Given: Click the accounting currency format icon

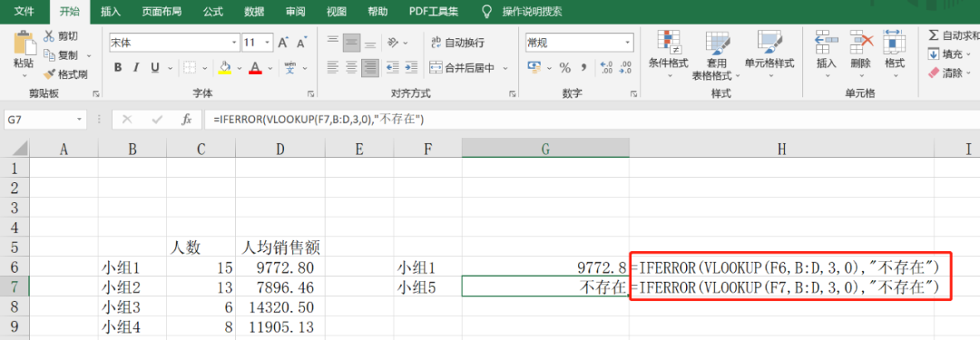Looking at the screenshot, I should tap(534, 67).
